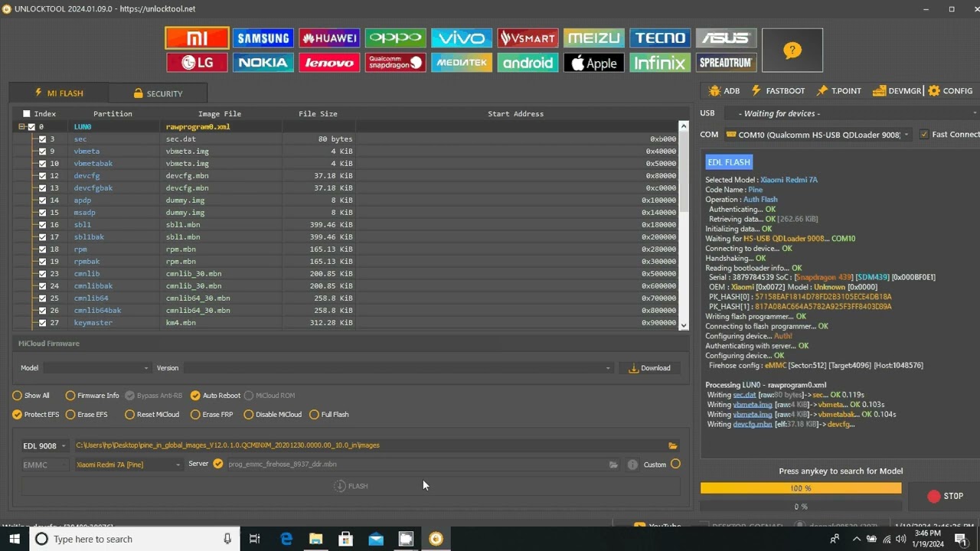Open the Asus brand section

(727, 38)
